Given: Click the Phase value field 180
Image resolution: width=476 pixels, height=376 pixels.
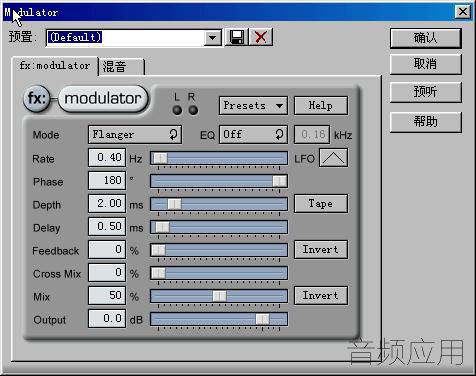Looking at the screenshot, I should (107, 180).
